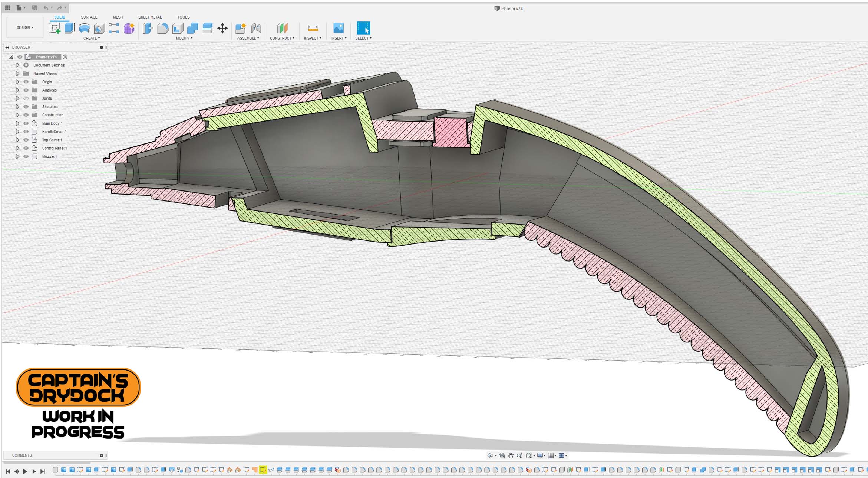
Task: Switch to the SURFACE tab
Action: click(89, 17)
